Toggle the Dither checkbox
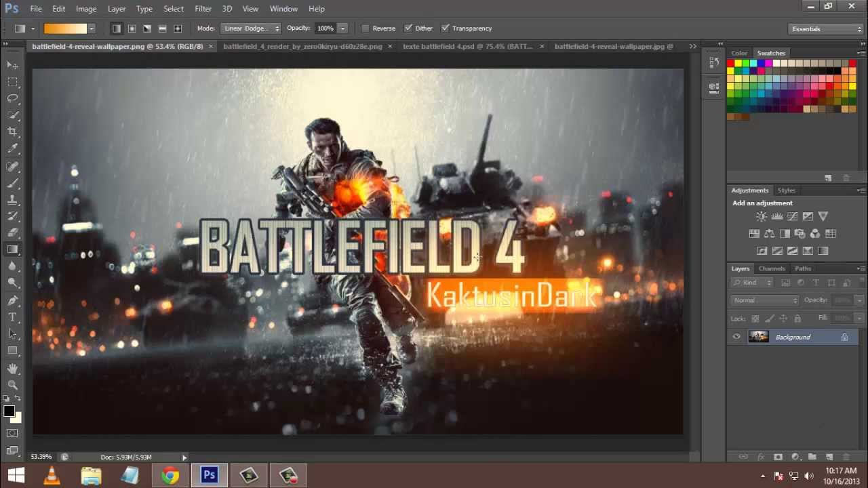 click(408, 28)
